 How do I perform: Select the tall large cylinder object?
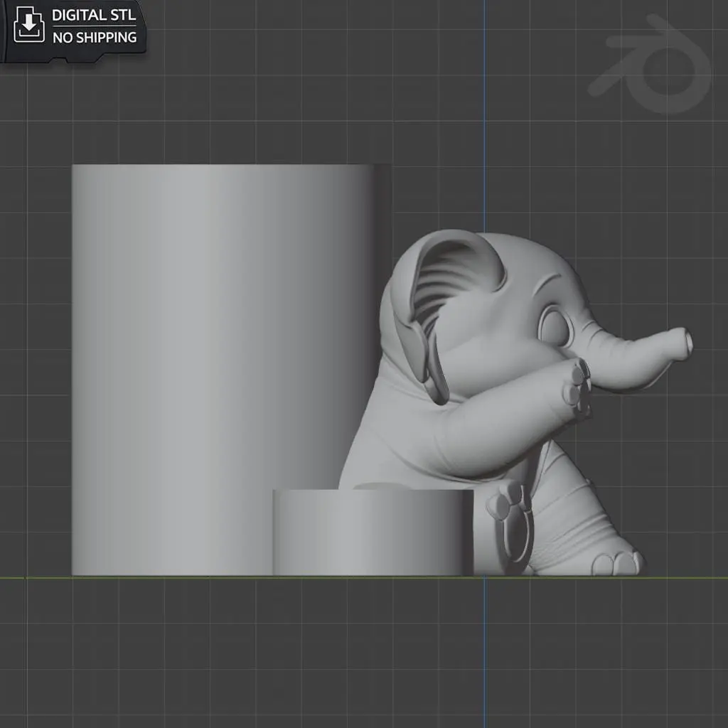pyautogui.click(x=231, y=370)
